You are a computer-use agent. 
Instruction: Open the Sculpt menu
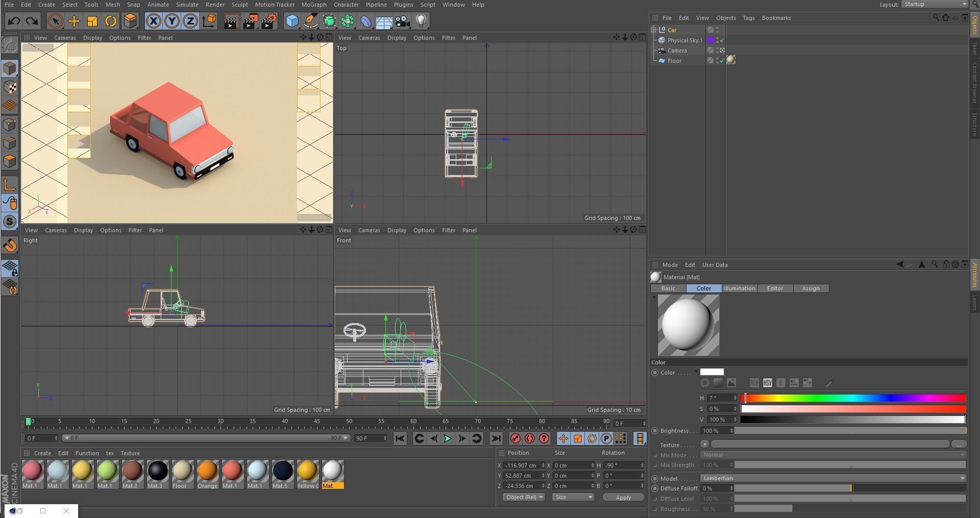(239, 5)
